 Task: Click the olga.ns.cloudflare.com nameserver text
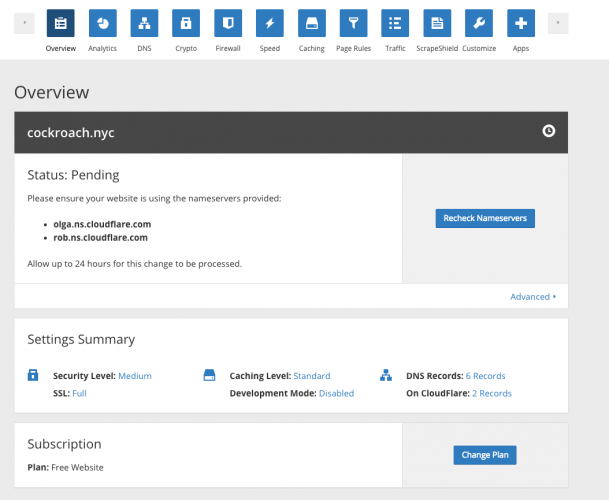click(102, 224)
